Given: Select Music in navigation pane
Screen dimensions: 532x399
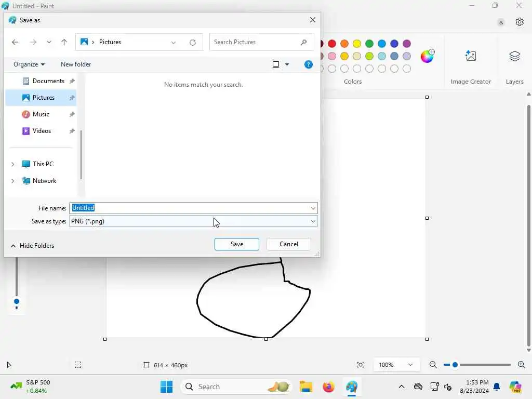Looking at the screenshot, I should [41, 114].
